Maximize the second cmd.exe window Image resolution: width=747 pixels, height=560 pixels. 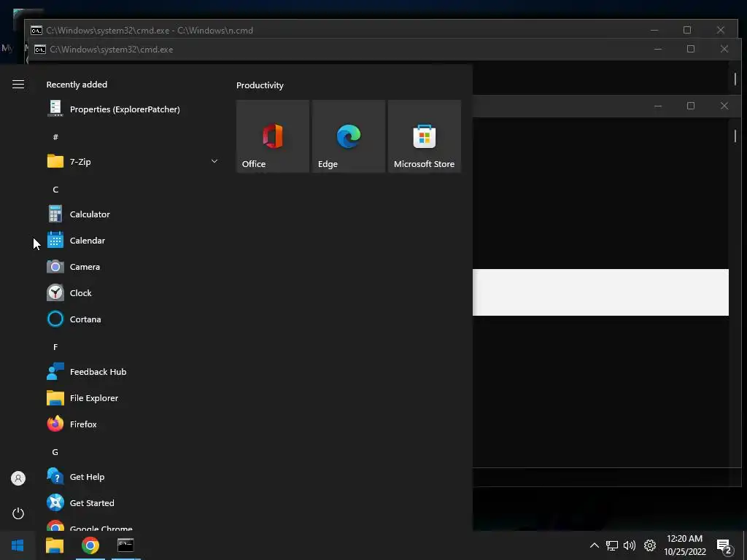tap(691, 49)
